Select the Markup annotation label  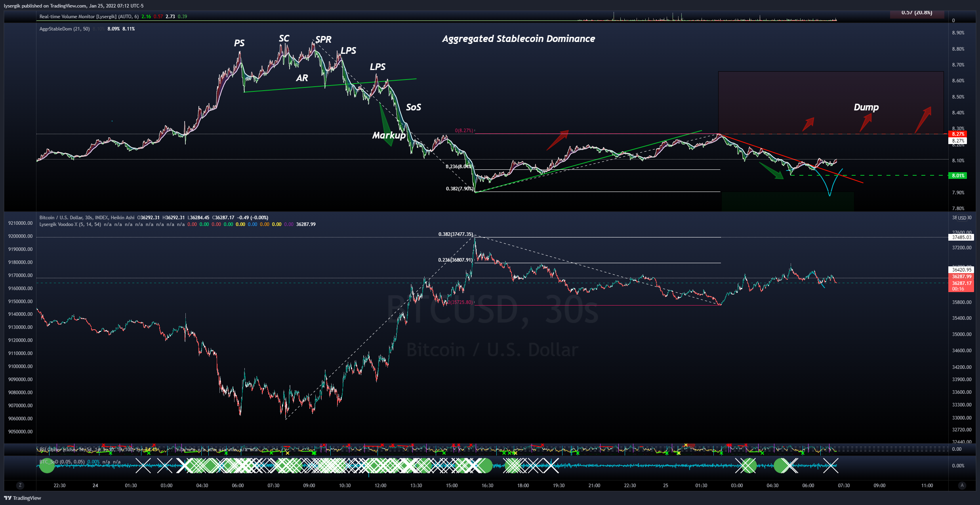point(389,136)
